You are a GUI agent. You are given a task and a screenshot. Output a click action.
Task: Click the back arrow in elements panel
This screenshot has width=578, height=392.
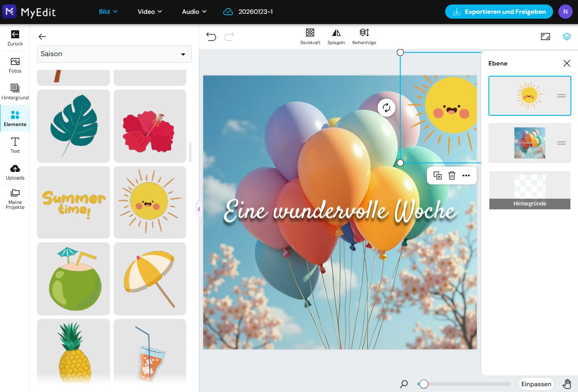click(x=42, y=37)
